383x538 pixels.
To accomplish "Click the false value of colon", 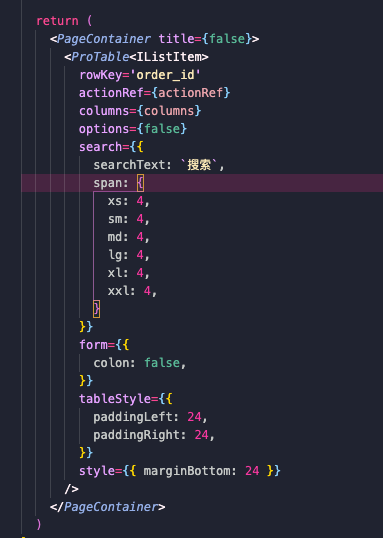I will click(162, 363).
